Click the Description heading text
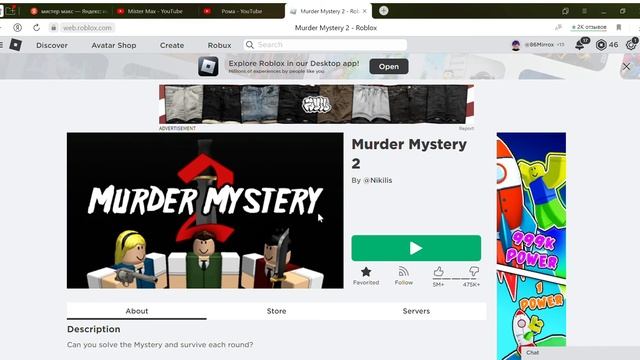 coord(93,329)
